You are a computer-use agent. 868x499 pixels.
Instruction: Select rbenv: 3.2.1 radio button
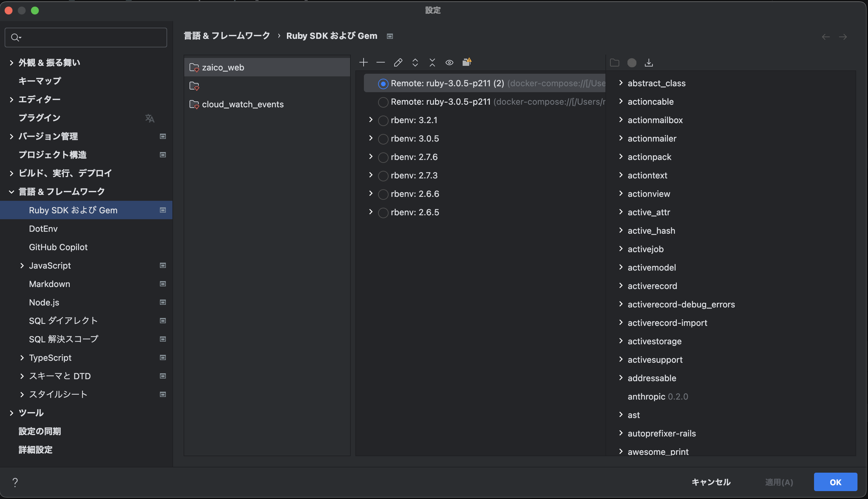click(383, 121)
